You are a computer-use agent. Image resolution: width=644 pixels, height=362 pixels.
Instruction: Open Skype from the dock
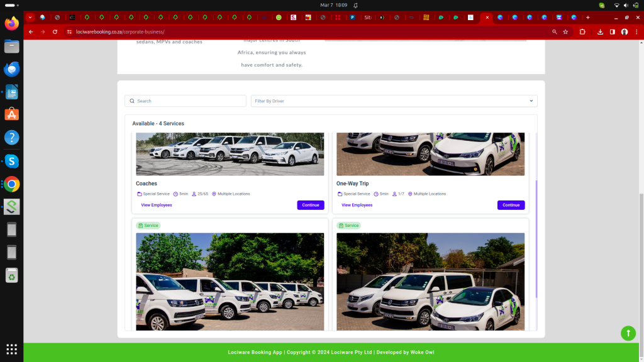point(11,161)
